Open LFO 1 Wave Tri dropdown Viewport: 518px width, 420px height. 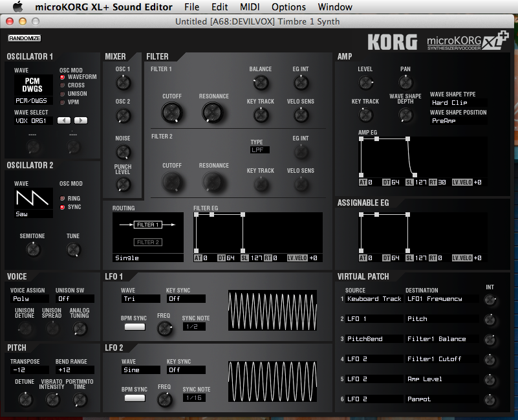tap(141, 299)
